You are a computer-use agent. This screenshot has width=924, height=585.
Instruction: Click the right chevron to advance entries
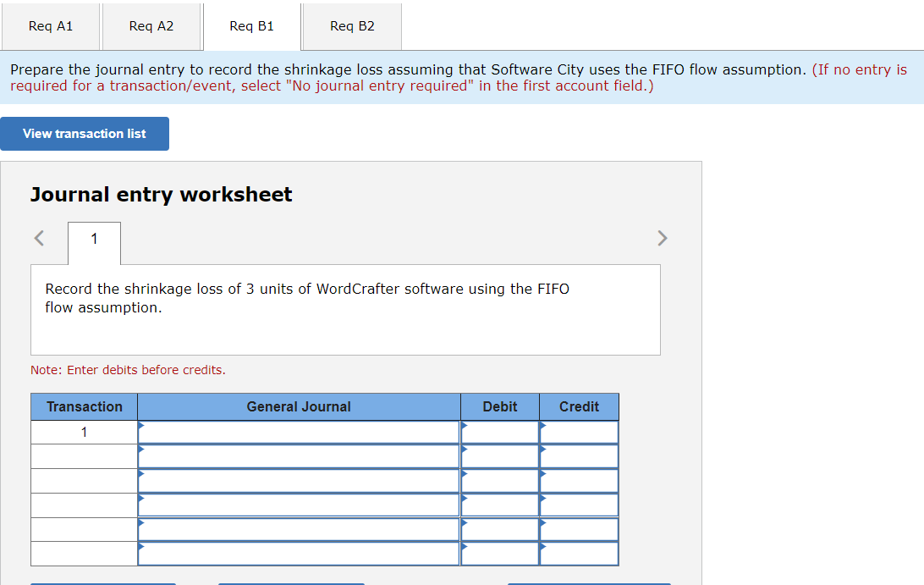click(x=663, y=238)
